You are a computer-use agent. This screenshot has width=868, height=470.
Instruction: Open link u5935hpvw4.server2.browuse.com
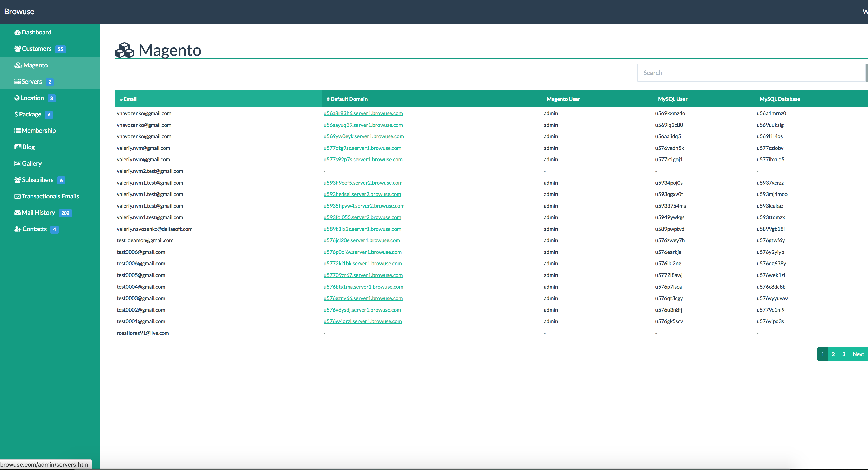pyautogui.click(x=364, y=206)
